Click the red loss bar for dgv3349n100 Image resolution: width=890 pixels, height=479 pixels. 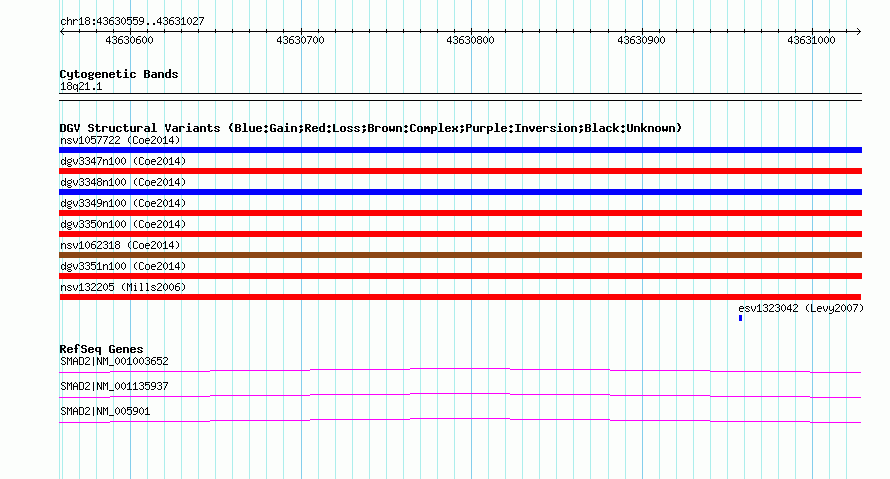[x=460, y=213]
